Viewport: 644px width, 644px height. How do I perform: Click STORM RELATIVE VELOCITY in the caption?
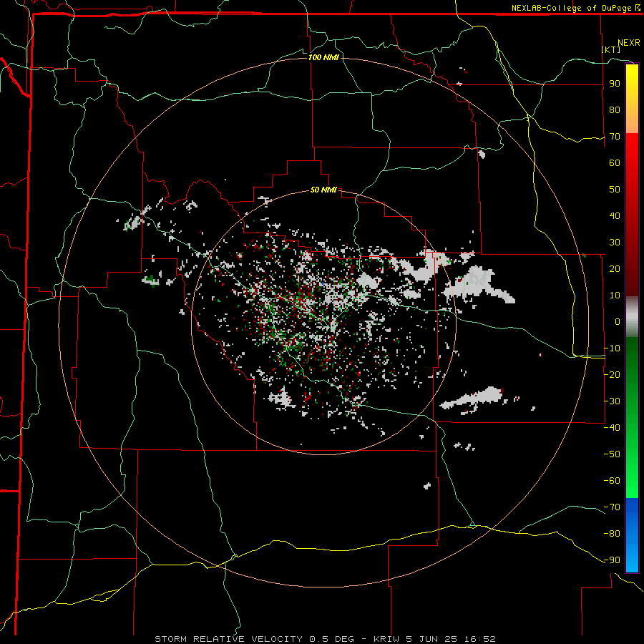230,639
